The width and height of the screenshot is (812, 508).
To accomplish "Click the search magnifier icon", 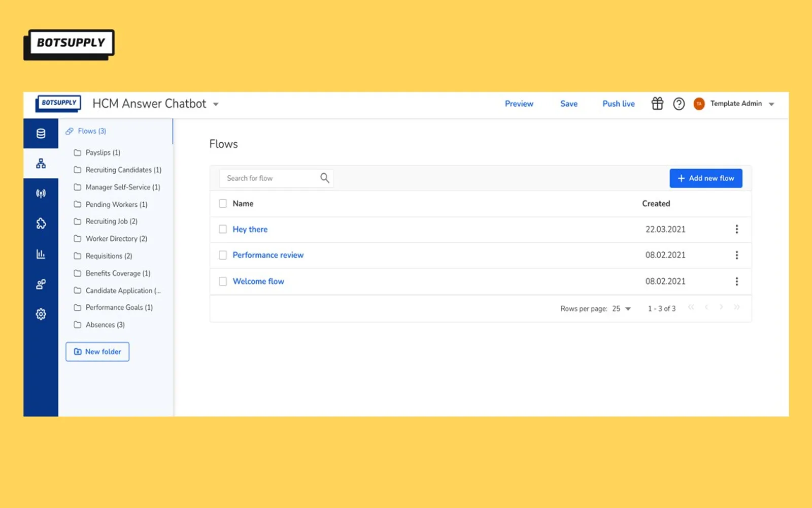I will (x=325, y=178).
